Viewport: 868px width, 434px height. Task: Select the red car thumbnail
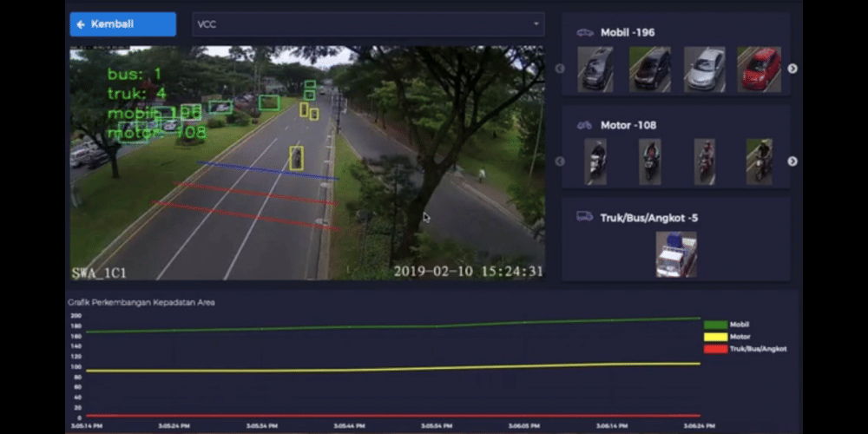click(x=759, y=69)
